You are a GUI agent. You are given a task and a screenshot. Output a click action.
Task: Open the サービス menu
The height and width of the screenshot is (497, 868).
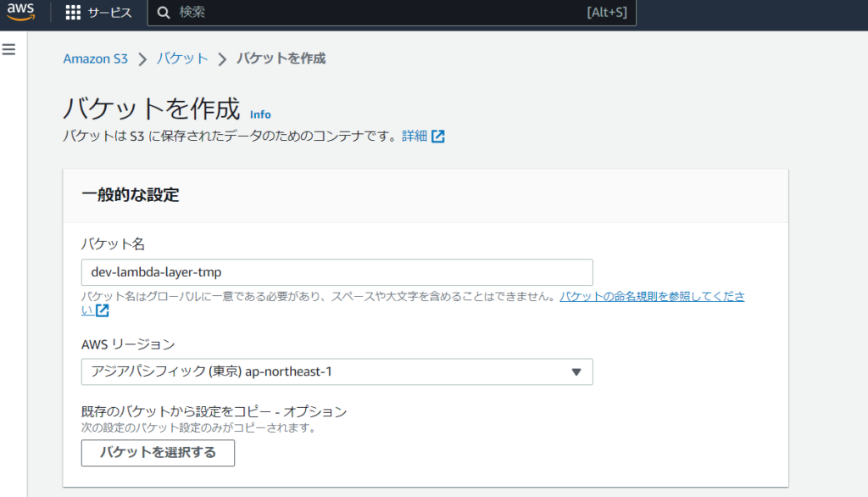tap(109, 12)
